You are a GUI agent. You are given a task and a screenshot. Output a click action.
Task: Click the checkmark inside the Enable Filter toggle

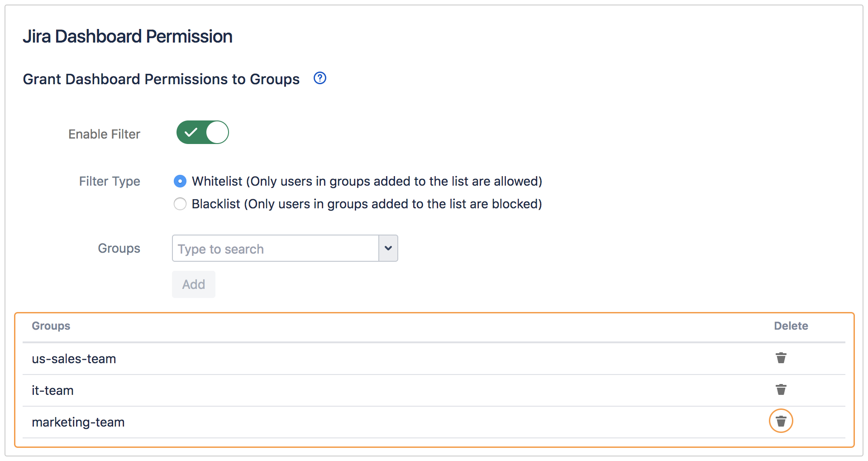[192, 132]
